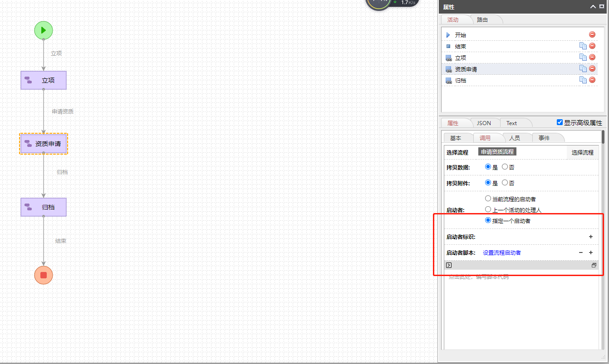Delete the 归档 activity with red minus icon

pos(592,80)
